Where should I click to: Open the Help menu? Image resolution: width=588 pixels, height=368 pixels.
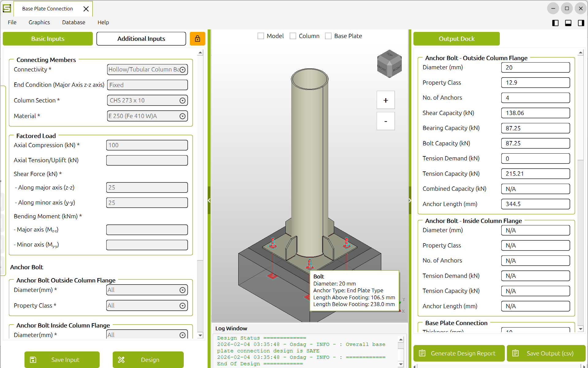click(x=103, y=22)
